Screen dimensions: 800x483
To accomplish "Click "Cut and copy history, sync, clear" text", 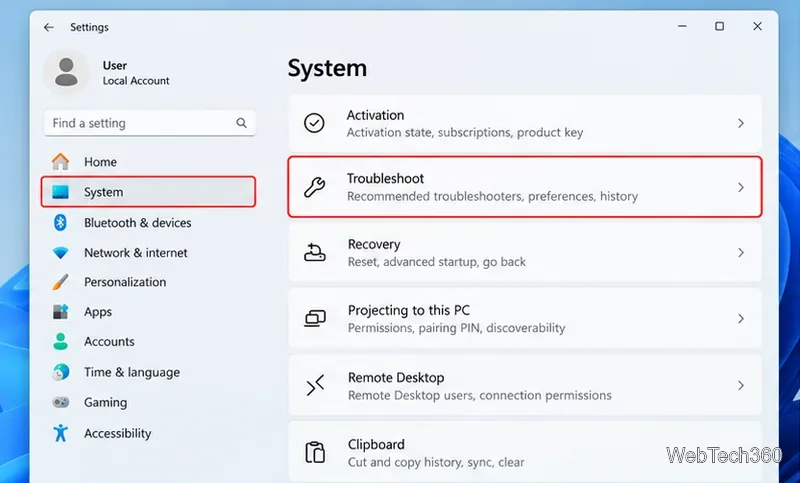I will pos(436,462).
